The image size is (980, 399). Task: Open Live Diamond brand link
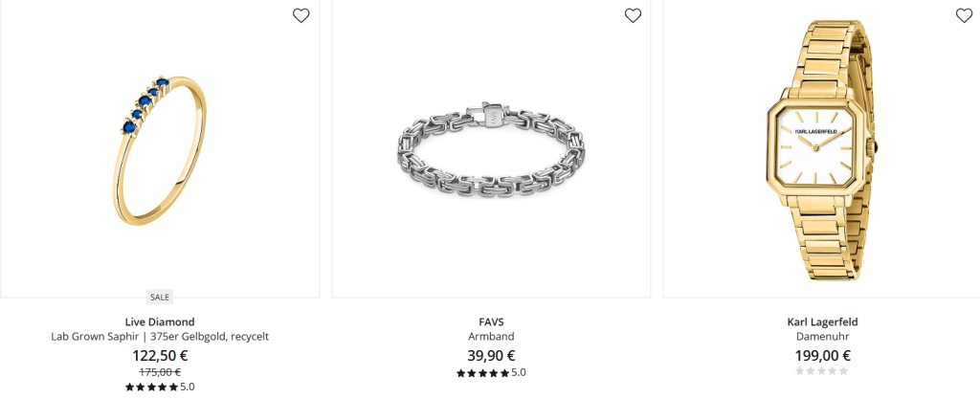160,322
